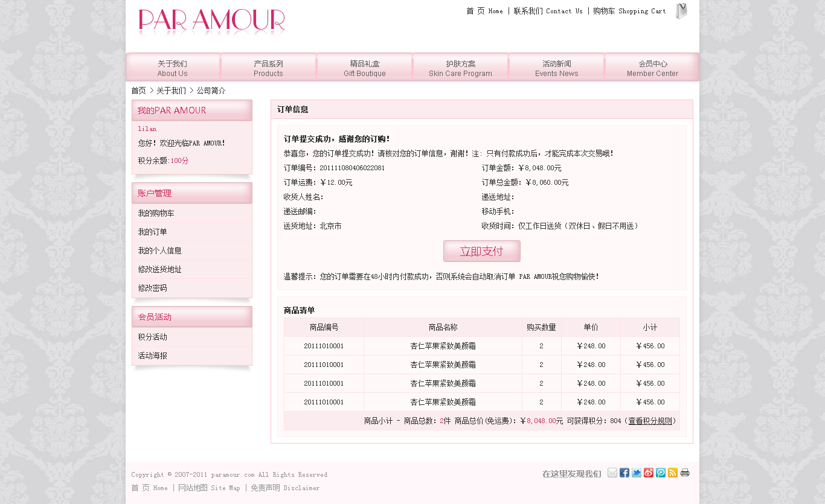Open the Facebook share icon
The height and width of the screenshot is (504, 825).
[x=624, y=473]
